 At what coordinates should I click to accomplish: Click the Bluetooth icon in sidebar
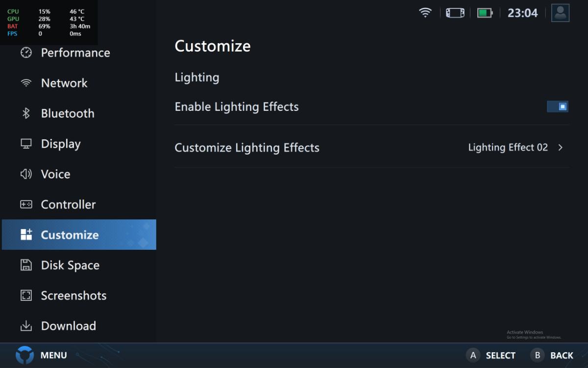point(26,113)
